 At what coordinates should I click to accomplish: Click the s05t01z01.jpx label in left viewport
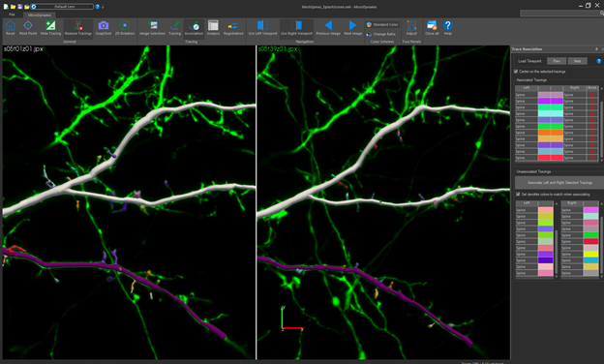point(23,49)
